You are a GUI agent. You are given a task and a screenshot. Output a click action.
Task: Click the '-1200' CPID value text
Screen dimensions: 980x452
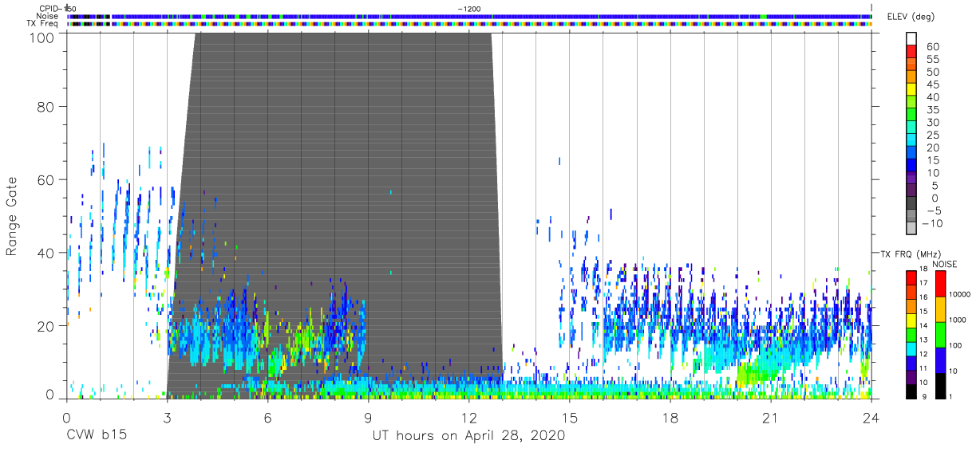(468, 8)
